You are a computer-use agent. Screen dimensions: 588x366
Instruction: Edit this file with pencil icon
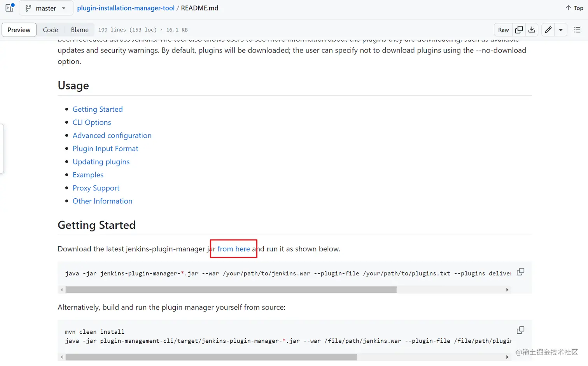tap(548, 30)
